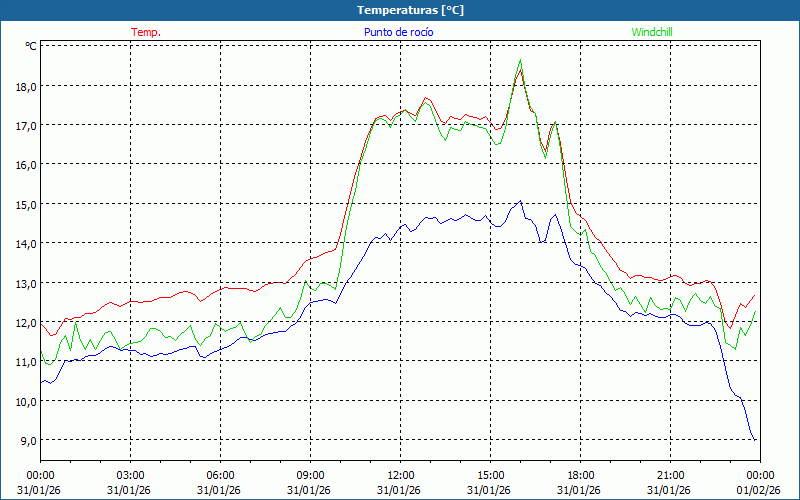Viewport: 800px width, 500px height.
Task: Select the blue Punto de rocío legend label
Action: [398, 32]
